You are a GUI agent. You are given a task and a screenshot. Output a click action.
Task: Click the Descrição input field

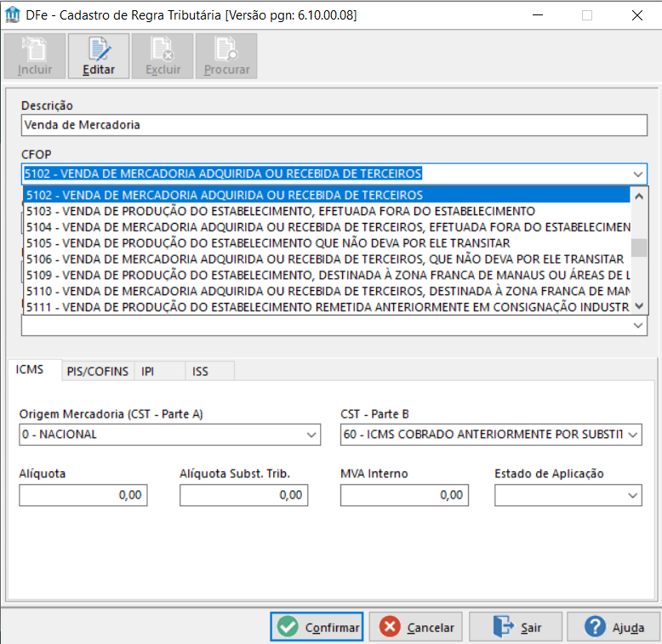pyautogui.click(x=334, y=125)
